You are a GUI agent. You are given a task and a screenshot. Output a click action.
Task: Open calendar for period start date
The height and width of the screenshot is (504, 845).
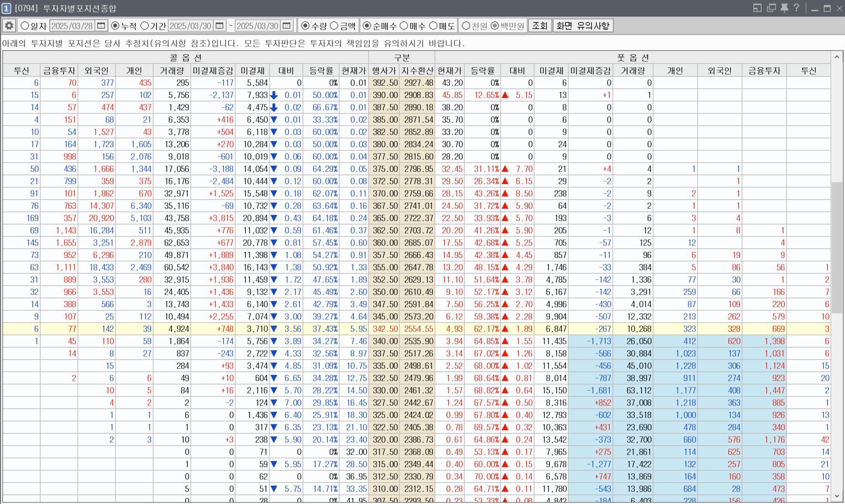pos(220,26)
